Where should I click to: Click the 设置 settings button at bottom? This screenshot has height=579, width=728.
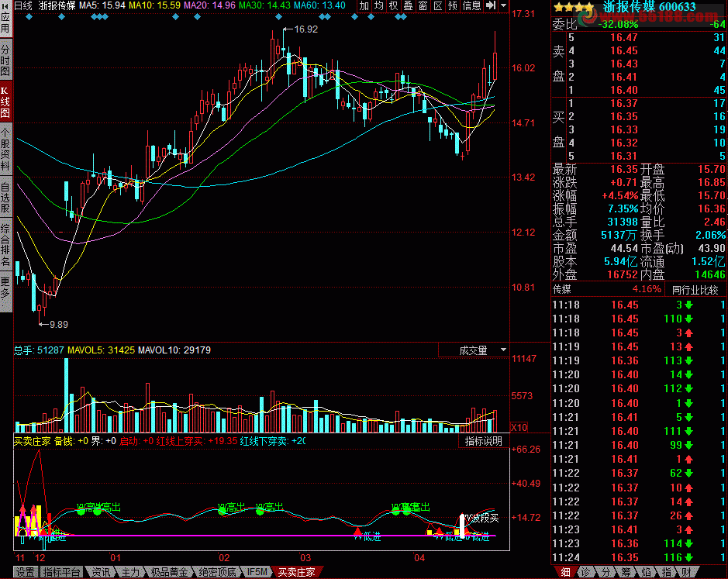point(25,573)
